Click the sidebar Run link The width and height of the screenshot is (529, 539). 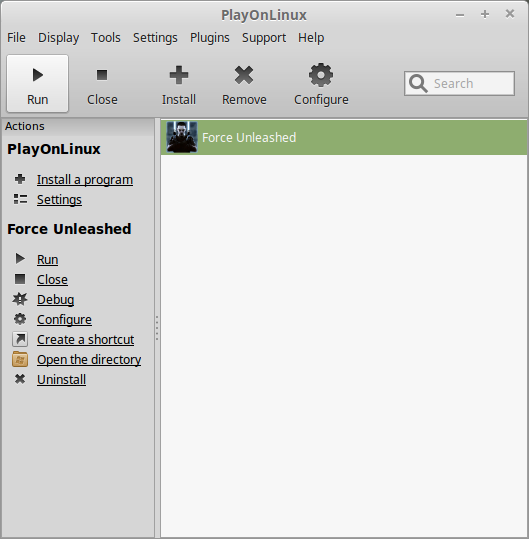(x=47, y=260)
